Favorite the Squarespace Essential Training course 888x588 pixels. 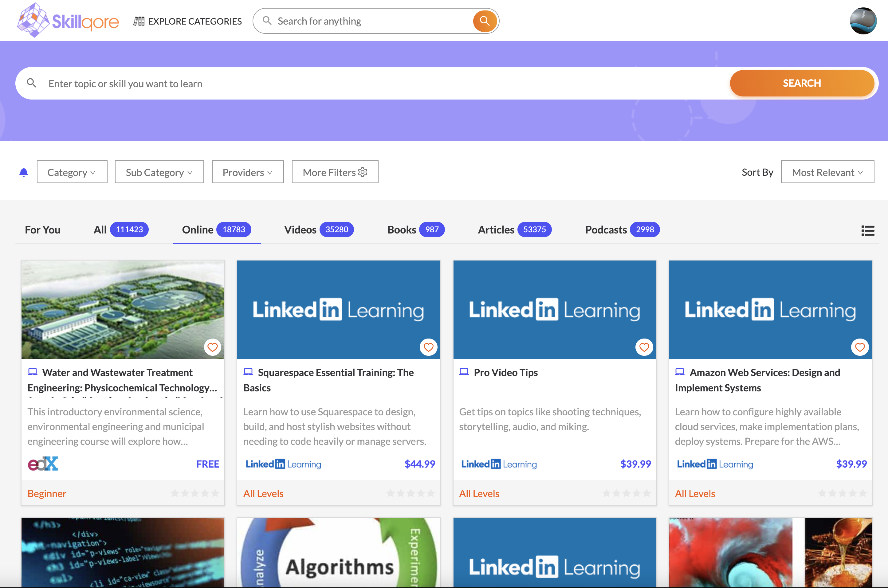428,347
